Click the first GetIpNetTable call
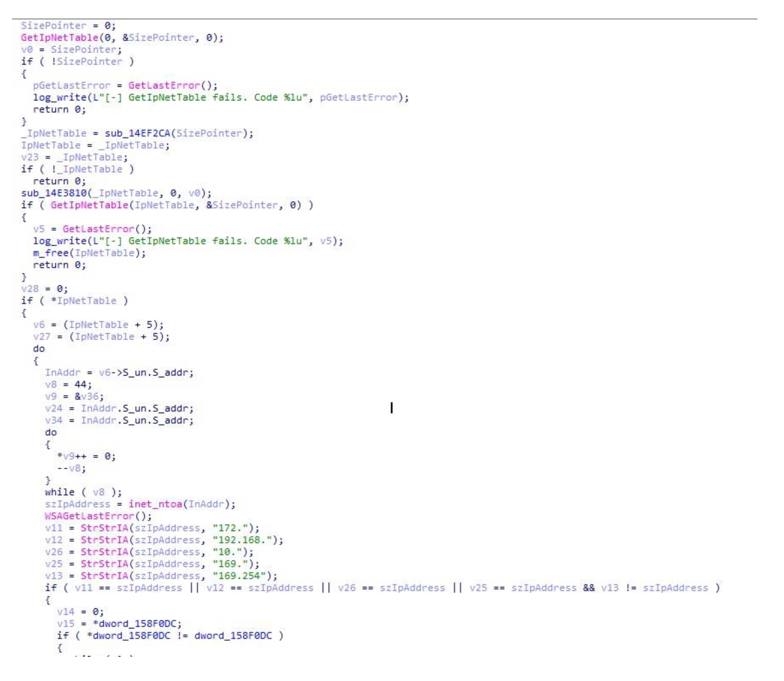This screenshot has width=784, height=681. tap(59, 38)
